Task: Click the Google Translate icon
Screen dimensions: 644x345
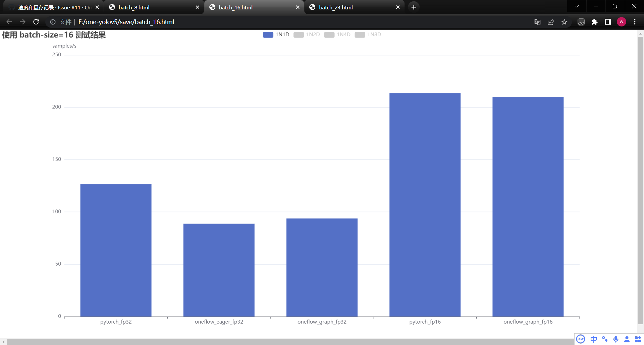Action: tap(537, 22)
